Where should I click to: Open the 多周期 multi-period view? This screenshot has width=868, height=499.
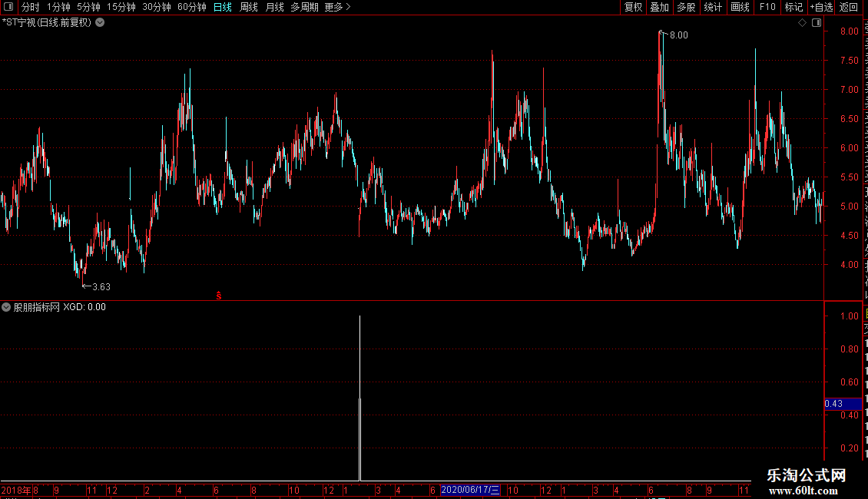(304, 7)
